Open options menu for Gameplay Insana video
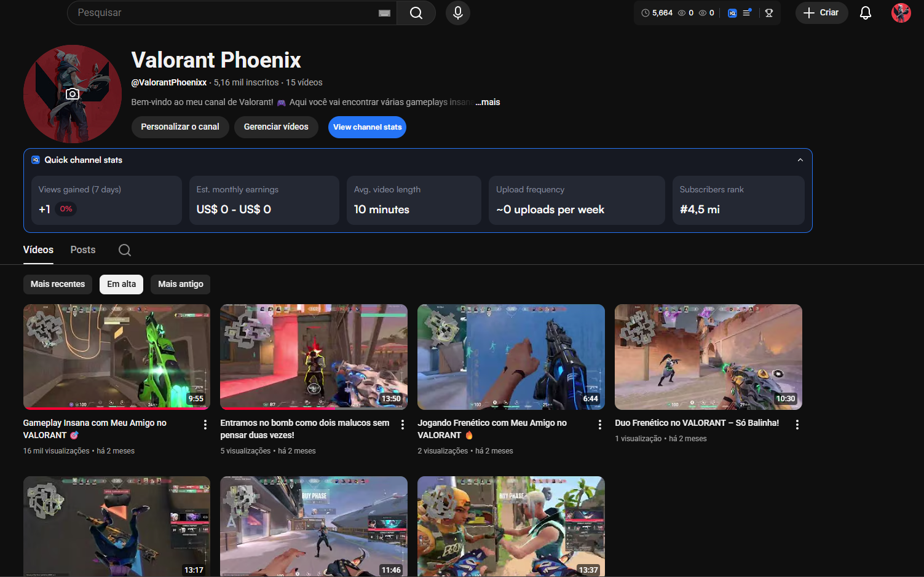 click(205, 425)
